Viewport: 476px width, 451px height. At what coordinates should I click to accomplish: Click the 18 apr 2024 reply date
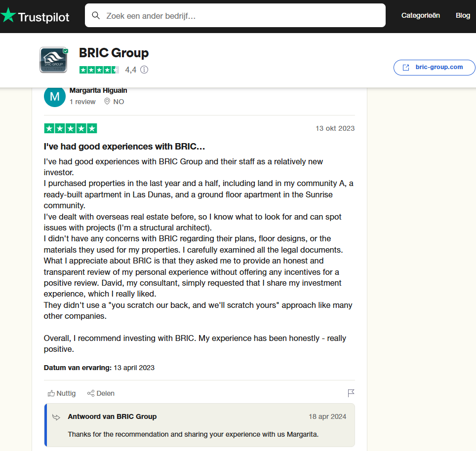click(327, 416)
